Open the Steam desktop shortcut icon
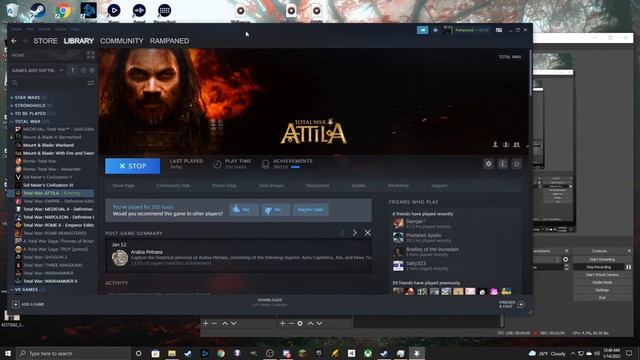The height and width of the screenshot is (360, 640). pos(38,11)
